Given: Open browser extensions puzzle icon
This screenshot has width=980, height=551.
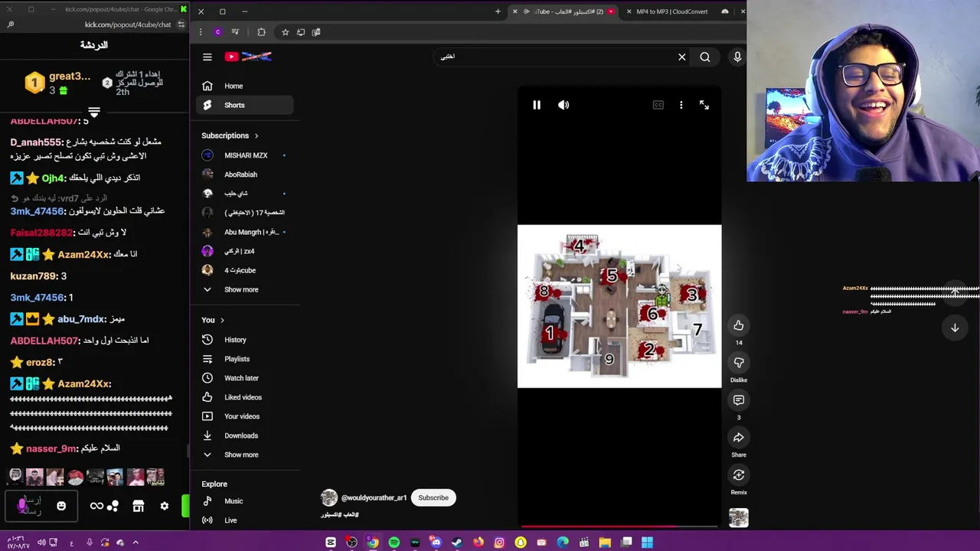Looking at the screenshot, I should (x=261, y=32).
